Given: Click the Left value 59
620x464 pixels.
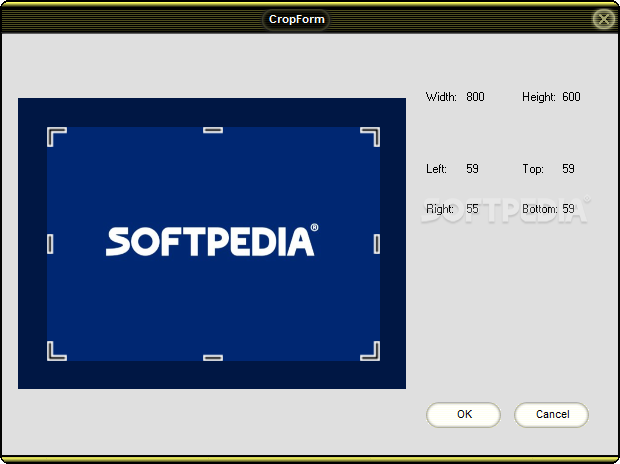Looking at the screenshot, I should click(472, 169).
